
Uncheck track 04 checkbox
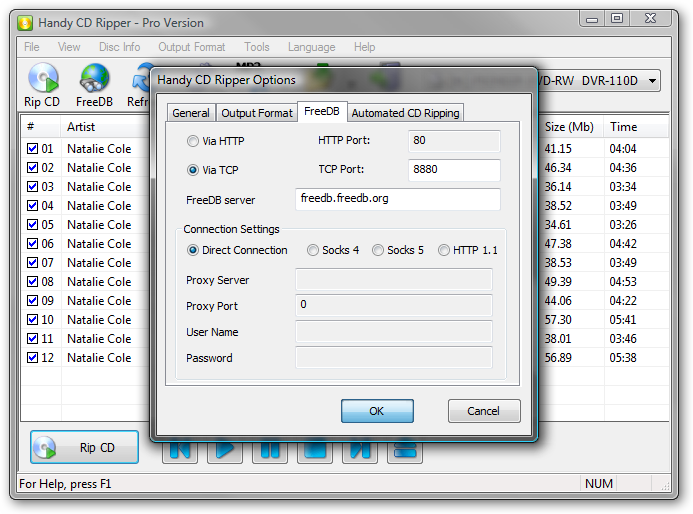[32, 206]
